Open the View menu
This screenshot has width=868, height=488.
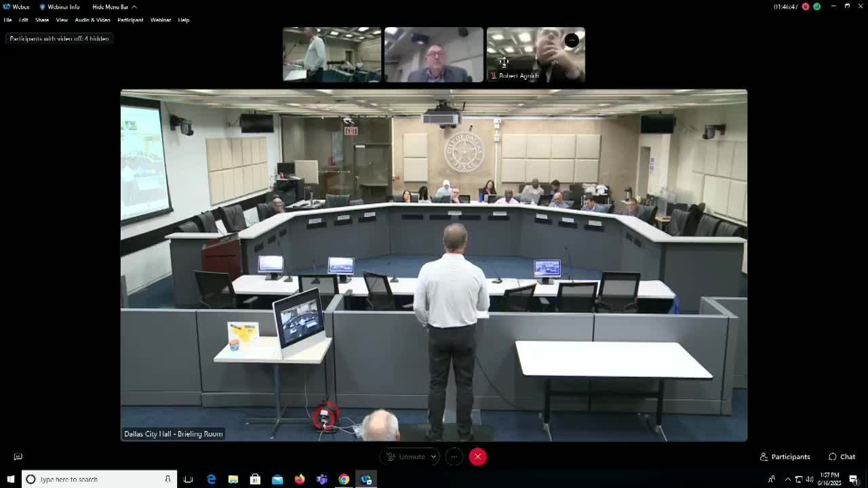coord(62,20)
